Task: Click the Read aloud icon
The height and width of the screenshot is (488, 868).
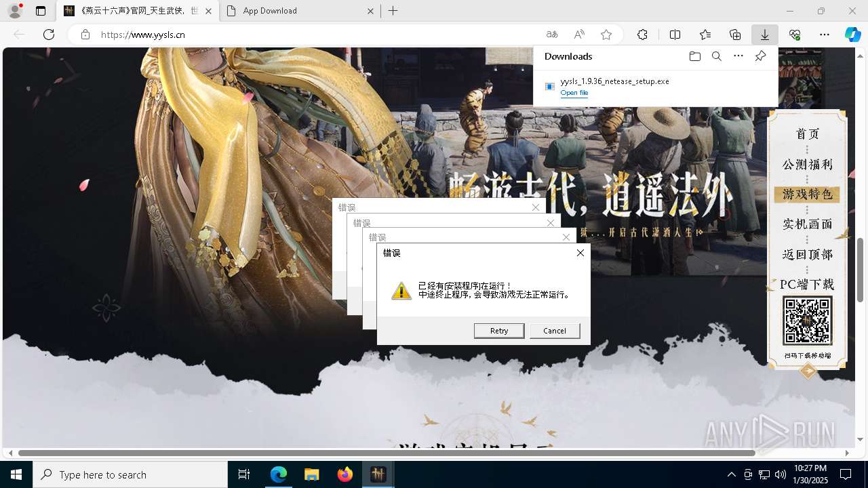Action: point(579,35)
